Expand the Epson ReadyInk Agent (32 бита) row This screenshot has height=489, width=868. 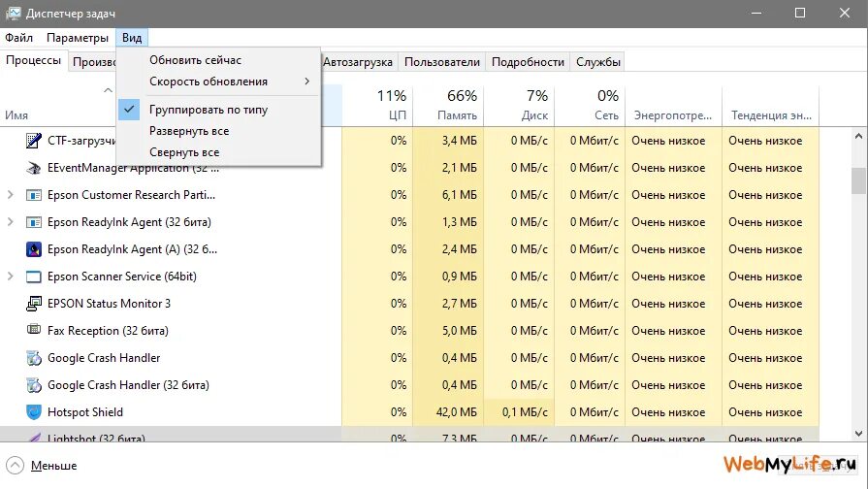pos(10,221)
